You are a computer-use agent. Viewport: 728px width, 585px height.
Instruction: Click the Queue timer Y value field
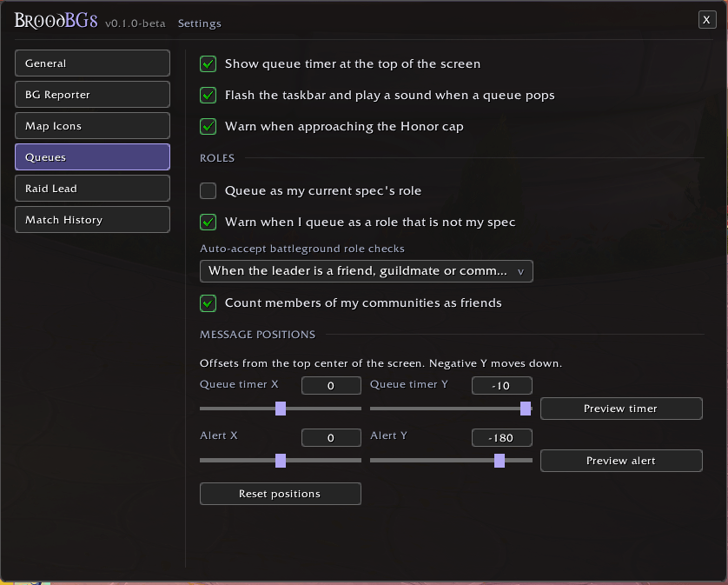[x=502, y=386]
